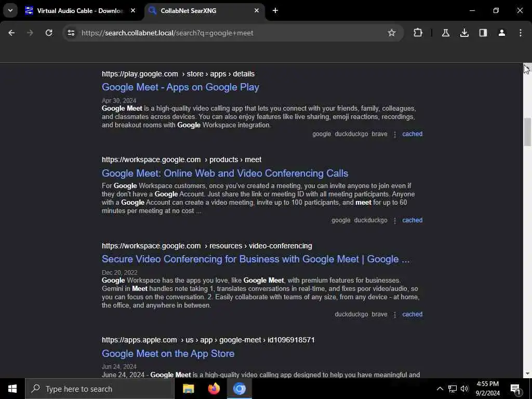Image resolution: width=532 pixels, height=399 pixels.
Task: Click the browser back arrow
Action: (x=11, y=33)
